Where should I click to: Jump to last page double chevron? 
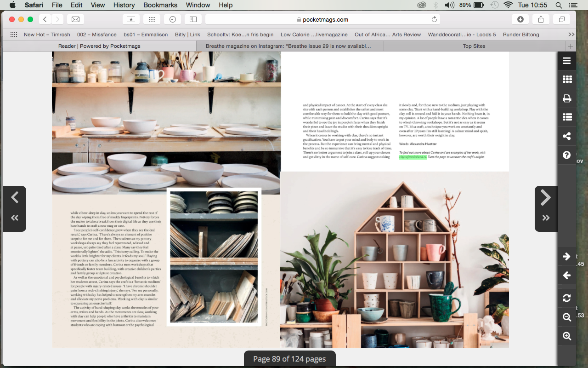tap(546, 218)
